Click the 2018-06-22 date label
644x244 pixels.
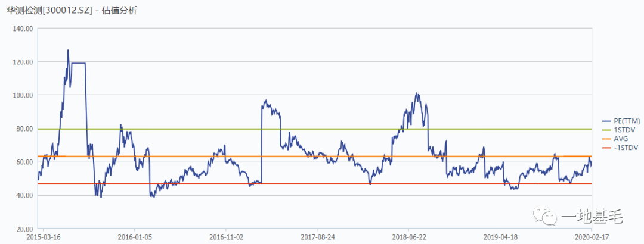[408, 237]
